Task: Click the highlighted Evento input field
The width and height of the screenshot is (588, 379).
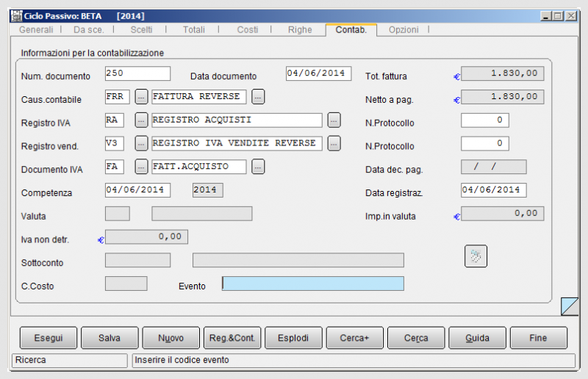Action: tap(313, 284)
